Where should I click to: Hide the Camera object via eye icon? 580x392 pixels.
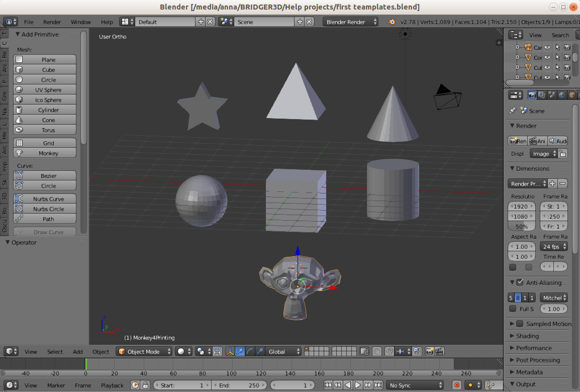click(547, 47)
